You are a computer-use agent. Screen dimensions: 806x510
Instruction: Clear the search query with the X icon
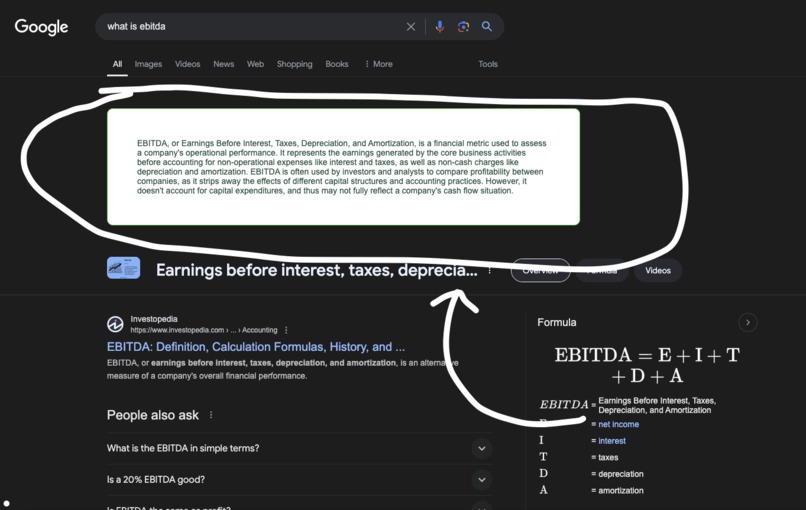411,27
